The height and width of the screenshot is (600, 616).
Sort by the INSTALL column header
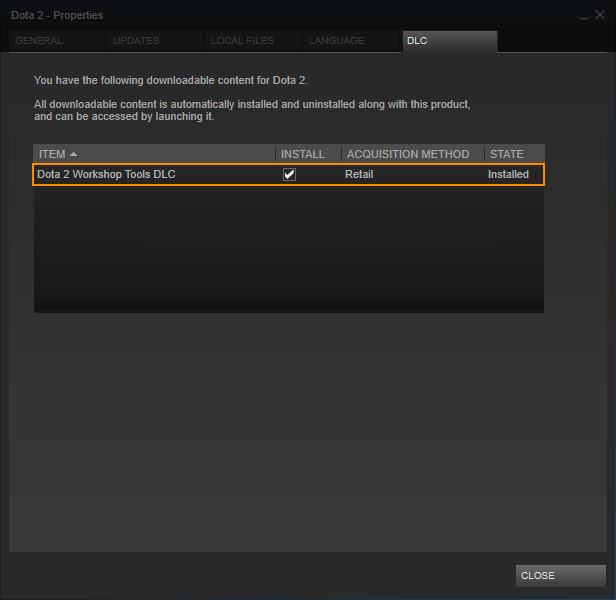click(x=308, y=154)
